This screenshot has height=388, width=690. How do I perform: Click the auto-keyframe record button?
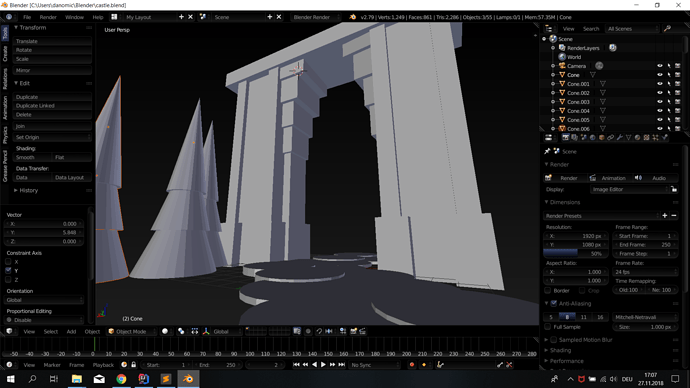pos(412,365)
